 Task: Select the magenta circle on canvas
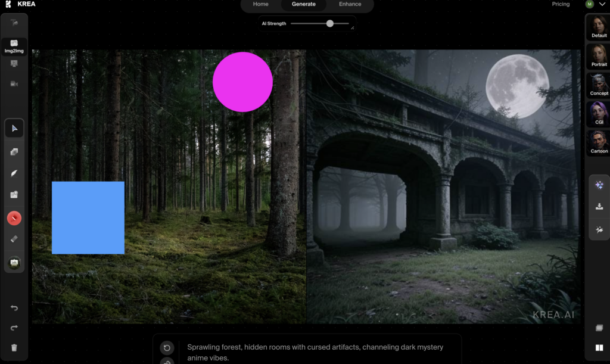click(x=242, y=82)
